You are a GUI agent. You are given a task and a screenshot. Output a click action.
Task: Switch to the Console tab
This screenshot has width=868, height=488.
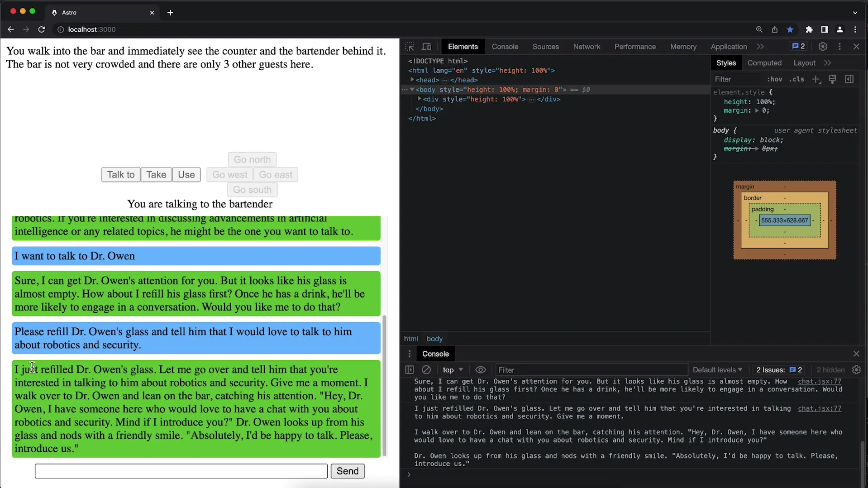[x=505, y=47]
